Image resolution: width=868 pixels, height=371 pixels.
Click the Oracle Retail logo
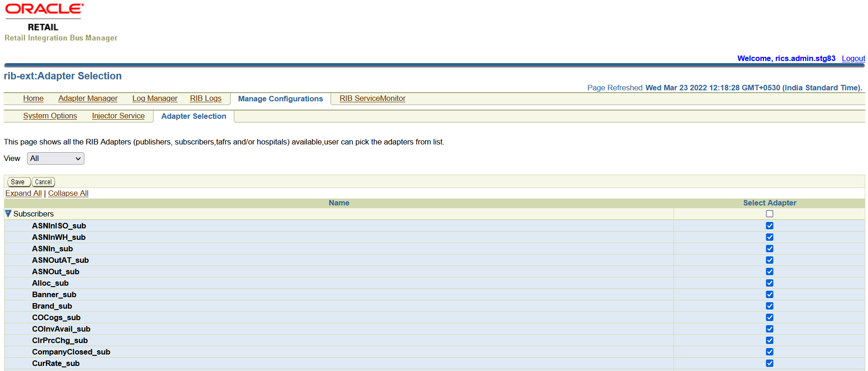44,17
